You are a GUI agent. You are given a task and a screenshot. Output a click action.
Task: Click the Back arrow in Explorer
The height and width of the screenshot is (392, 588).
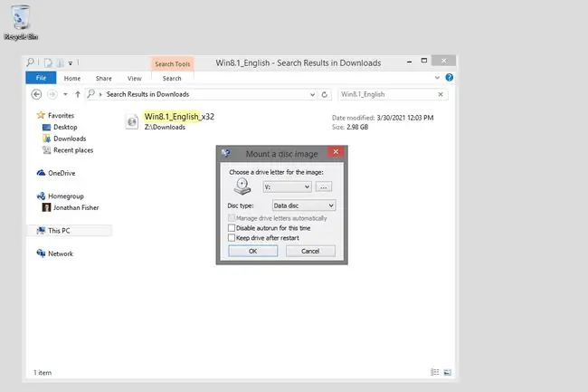tap(36, 94)
